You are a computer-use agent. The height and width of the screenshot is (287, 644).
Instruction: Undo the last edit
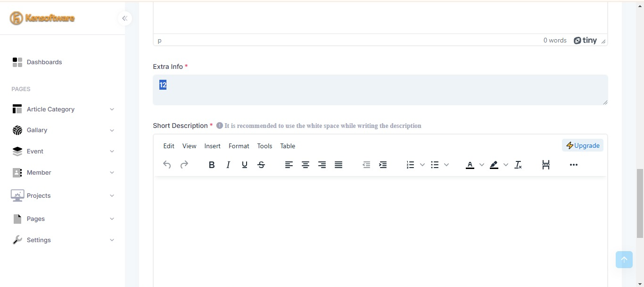[x=167, y=165]
